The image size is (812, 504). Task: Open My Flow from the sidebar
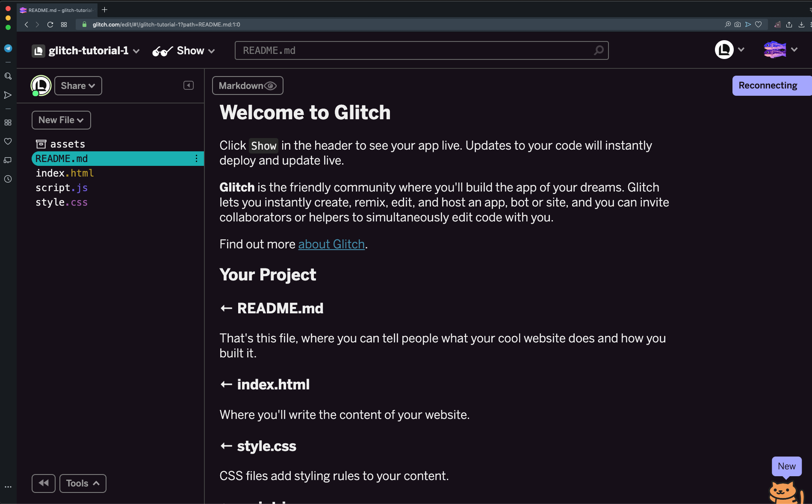(x=8, y=95)
